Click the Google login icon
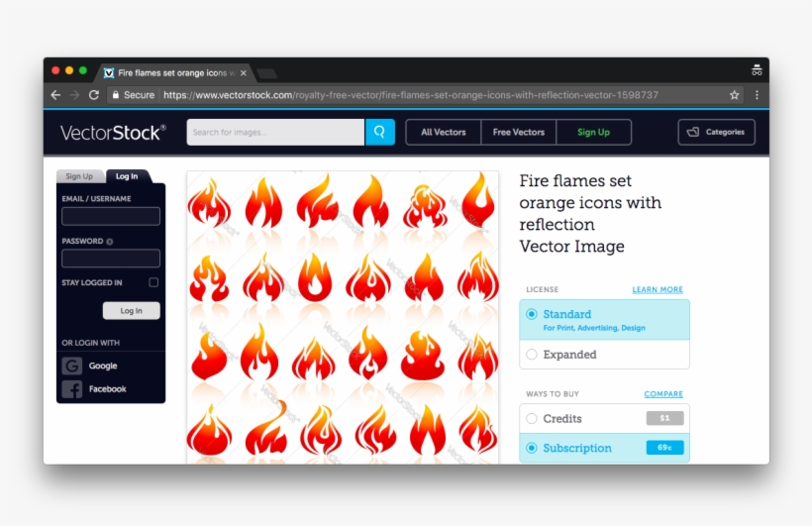812x526 pixels. 72,366
